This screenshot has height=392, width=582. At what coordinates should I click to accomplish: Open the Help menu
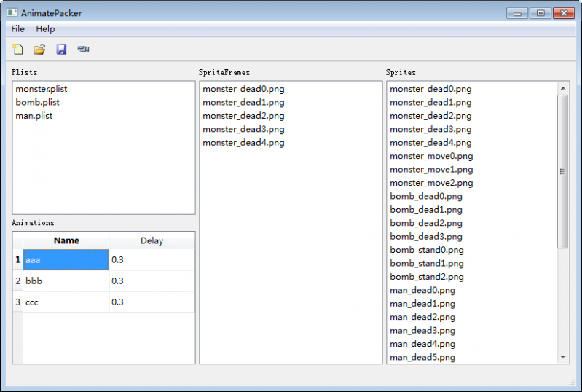45,29
